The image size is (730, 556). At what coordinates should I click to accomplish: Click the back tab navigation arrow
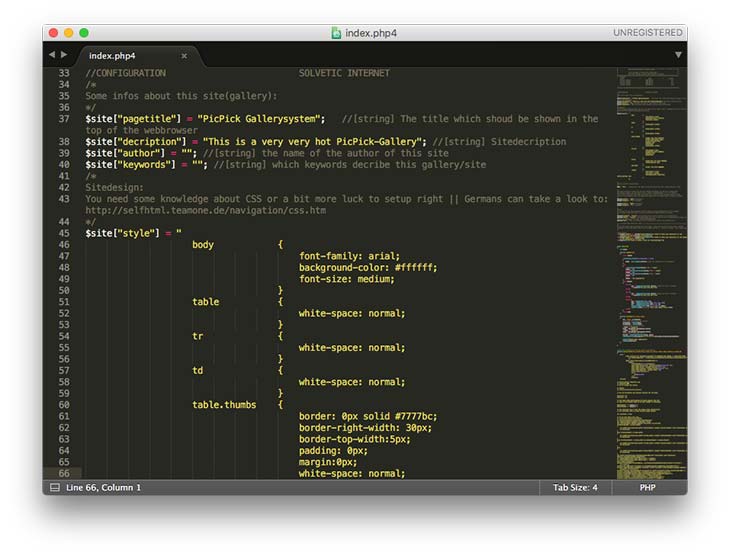pos(52,55)
